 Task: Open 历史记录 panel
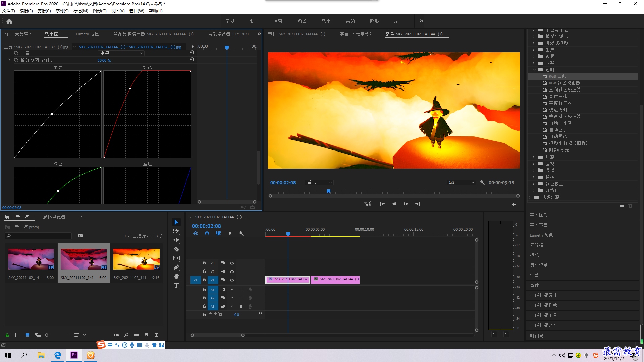(538, 265)
